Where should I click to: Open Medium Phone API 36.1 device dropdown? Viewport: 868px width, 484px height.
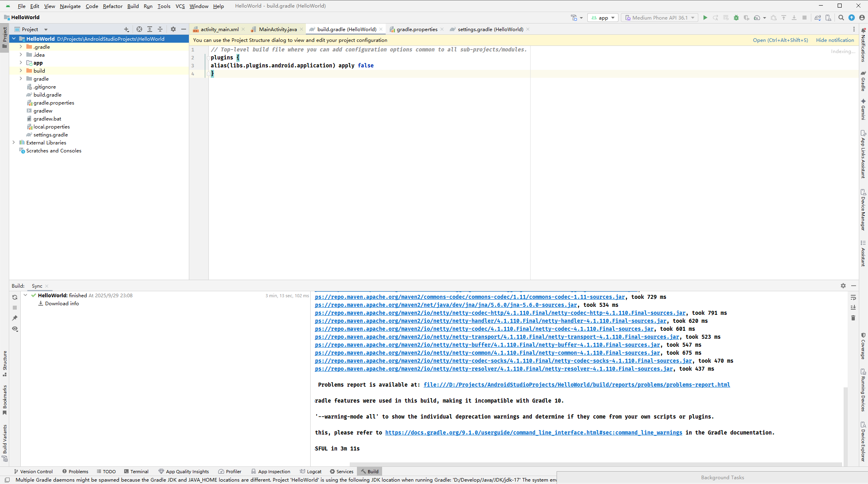[x=660, y=18]
